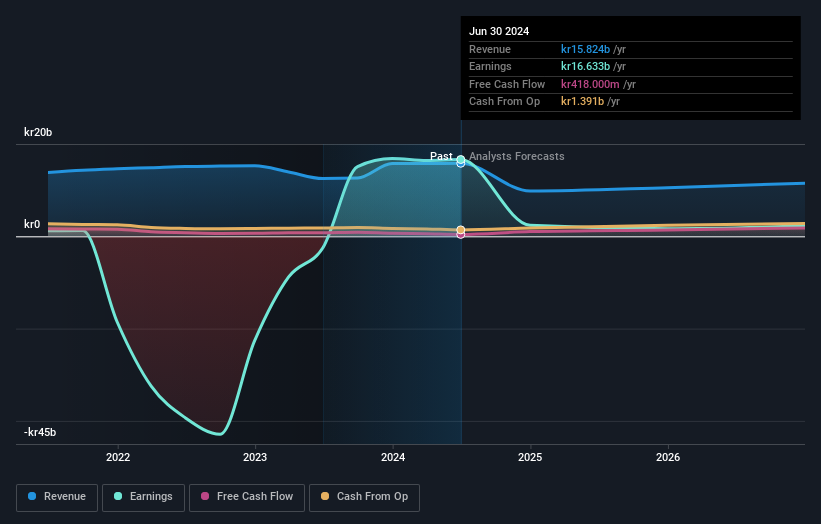Click the Cash From Op label in tooltip
Image resolution: width=821 pixels, height=524 pixels.
point(504,102)
